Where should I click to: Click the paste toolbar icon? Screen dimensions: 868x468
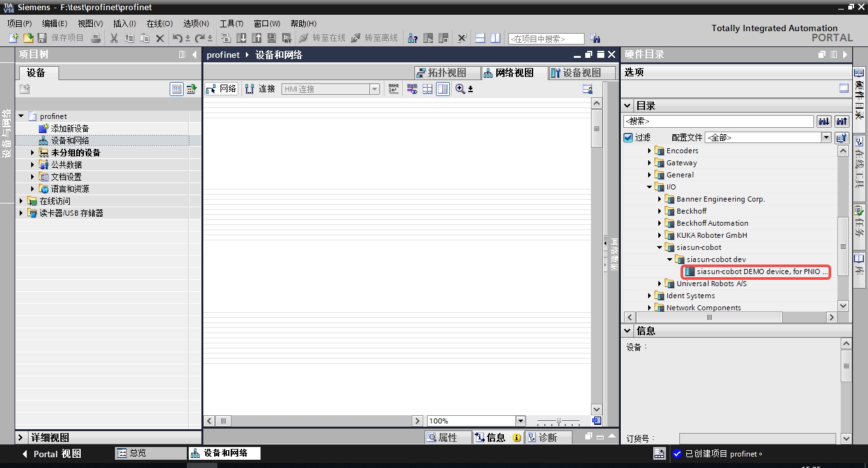coord(145,38)
